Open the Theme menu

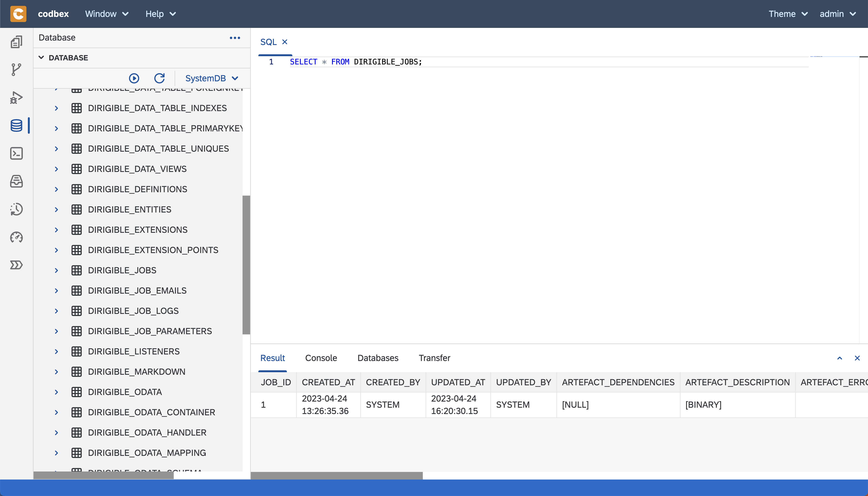point(788,14)
